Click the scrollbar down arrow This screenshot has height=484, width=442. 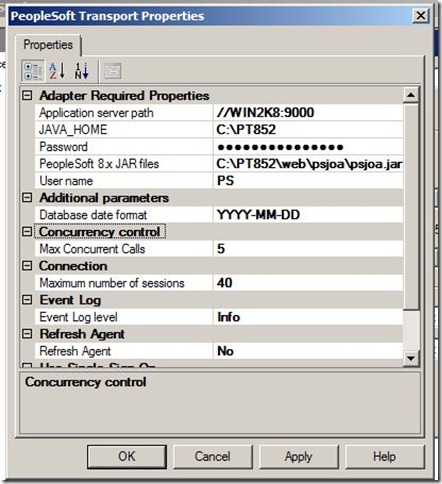tap(411, 359)
